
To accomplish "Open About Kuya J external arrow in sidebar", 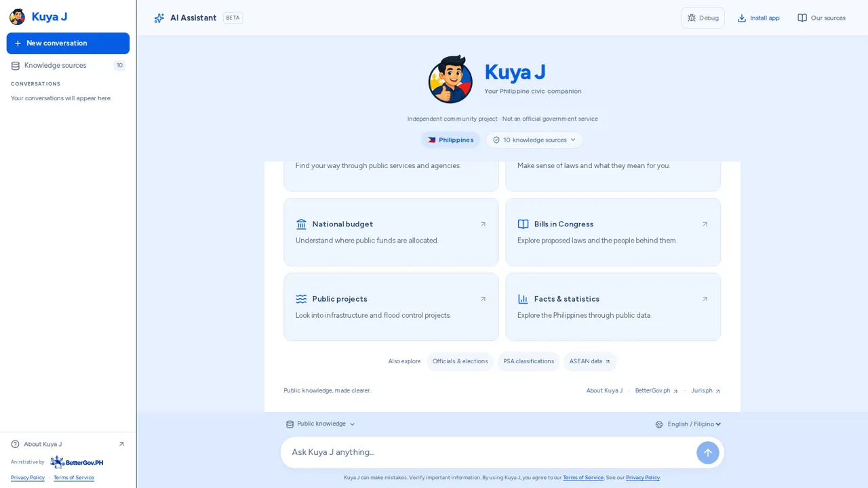I will pyautogui.click(x=121, y=445).
